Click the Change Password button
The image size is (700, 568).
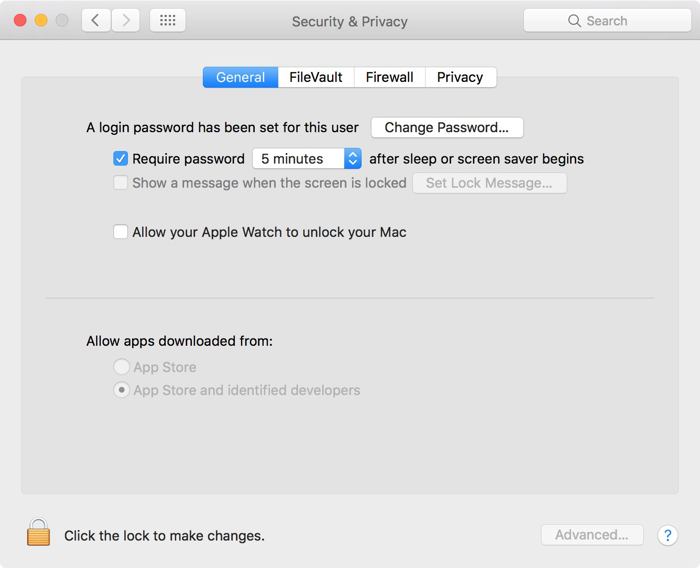click(x=447, y=128)
